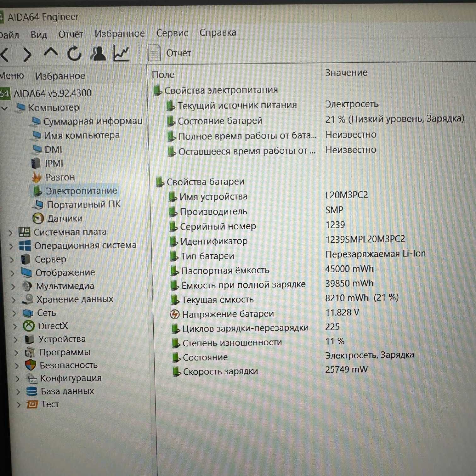
Task: Select the Электропитание tree item
Action: click(x=75, y=191)
